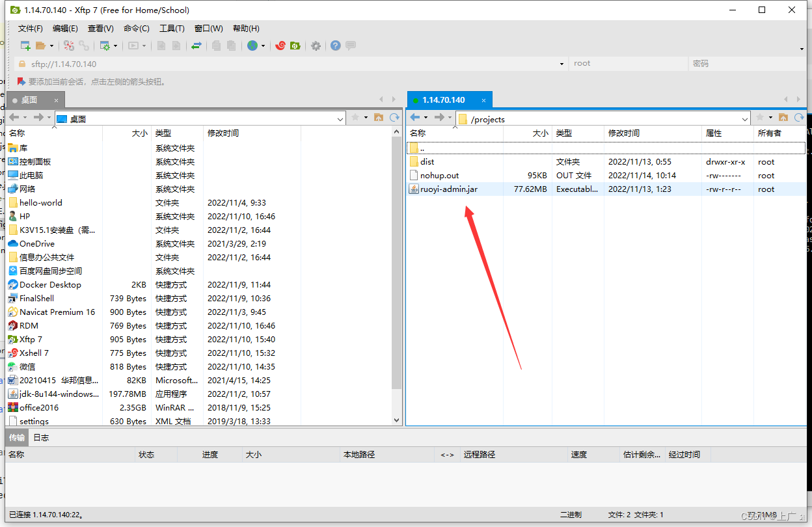Image resolution: width=812 pixels, height=527 pixels.
Task: Expand local back-history dropdown arrow
Action: click(25, 117)
